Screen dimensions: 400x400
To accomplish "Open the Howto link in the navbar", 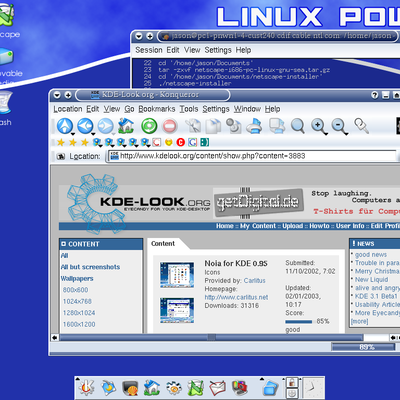I will click(319, 226).
